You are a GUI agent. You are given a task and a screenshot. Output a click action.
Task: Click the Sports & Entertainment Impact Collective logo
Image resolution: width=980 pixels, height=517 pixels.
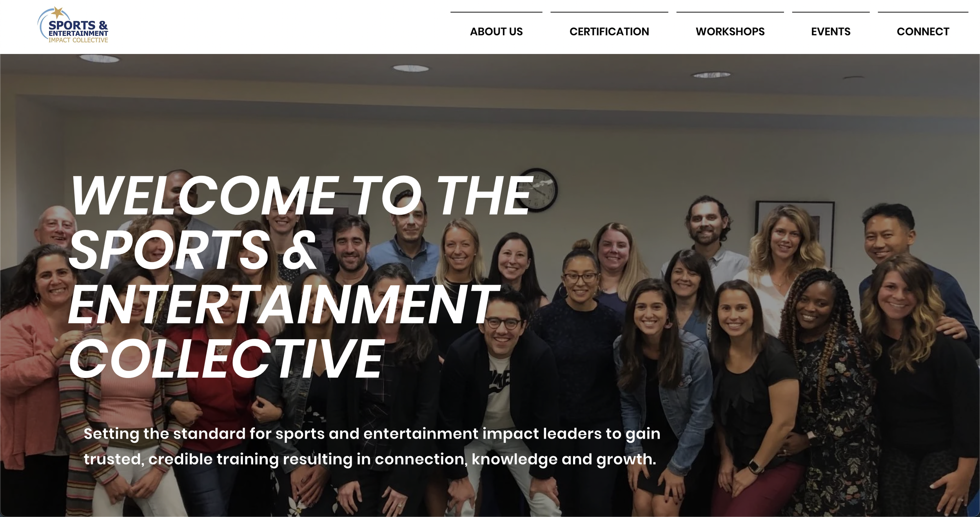(73, 25)
